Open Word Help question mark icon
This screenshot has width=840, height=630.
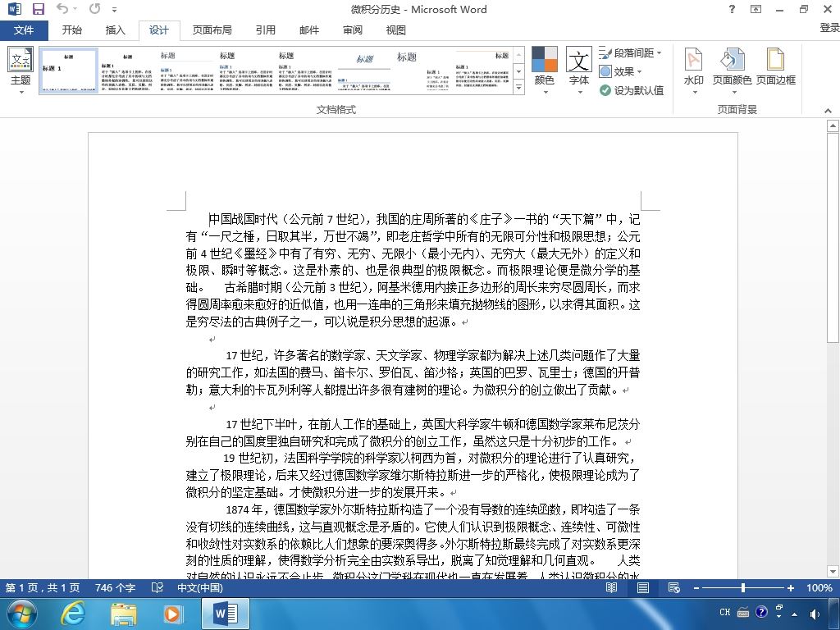(x=732, y=9)
